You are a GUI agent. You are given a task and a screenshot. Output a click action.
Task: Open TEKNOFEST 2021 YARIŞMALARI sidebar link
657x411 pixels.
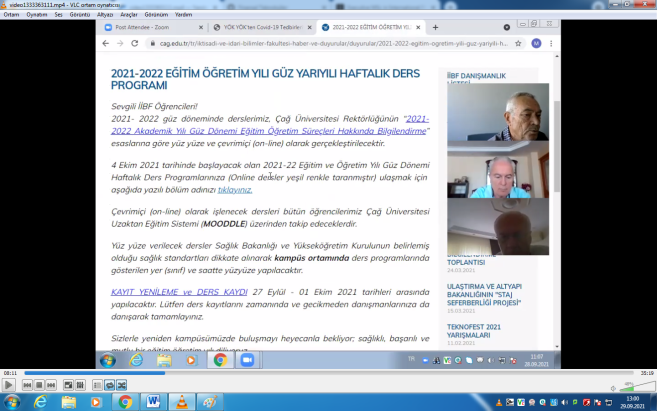473,331
